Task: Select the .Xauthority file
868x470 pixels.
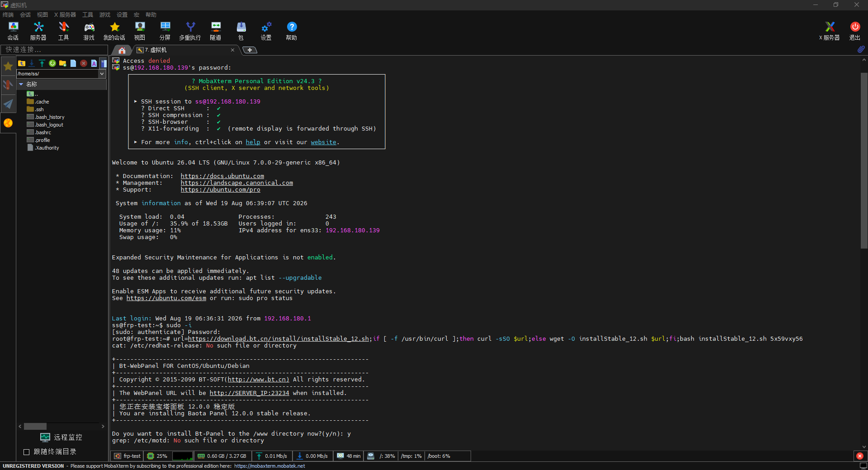Action: (x=43, y=148)
